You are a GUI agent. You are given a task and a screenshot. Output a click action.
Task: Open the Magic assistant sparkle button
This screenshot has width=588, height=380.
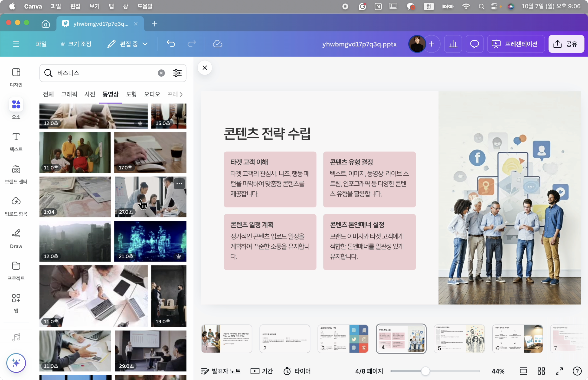[x=16, y=363]
